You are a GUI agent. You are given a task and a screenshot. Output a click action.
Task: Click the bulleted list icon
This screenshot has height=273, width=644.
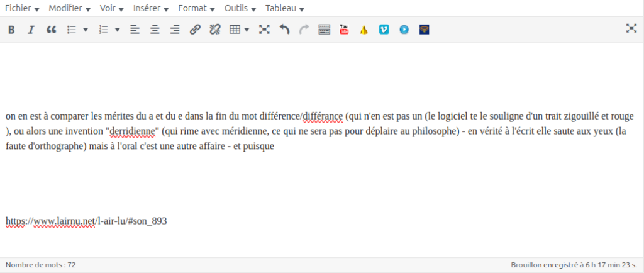click(72, 30)
